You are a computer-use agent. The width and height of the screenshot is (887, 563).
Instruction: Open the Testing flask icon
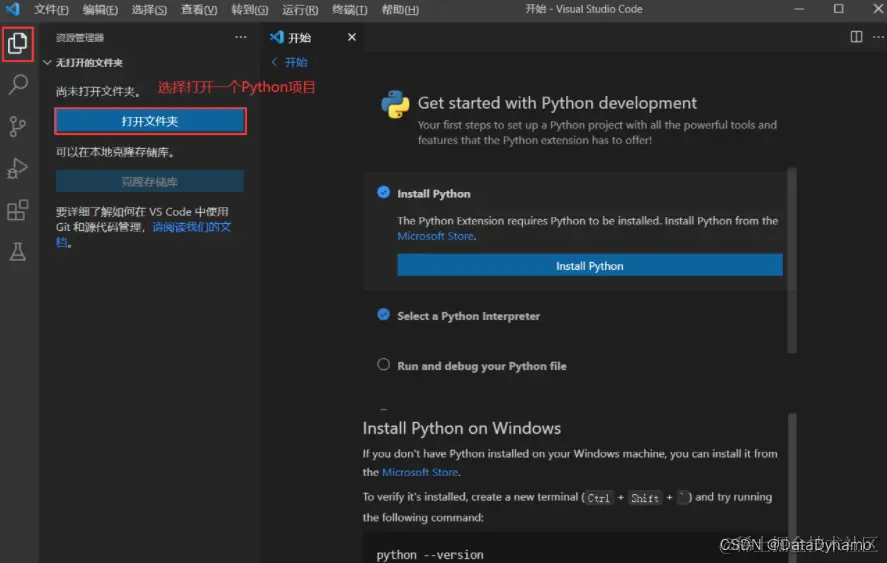click(18, 252)
